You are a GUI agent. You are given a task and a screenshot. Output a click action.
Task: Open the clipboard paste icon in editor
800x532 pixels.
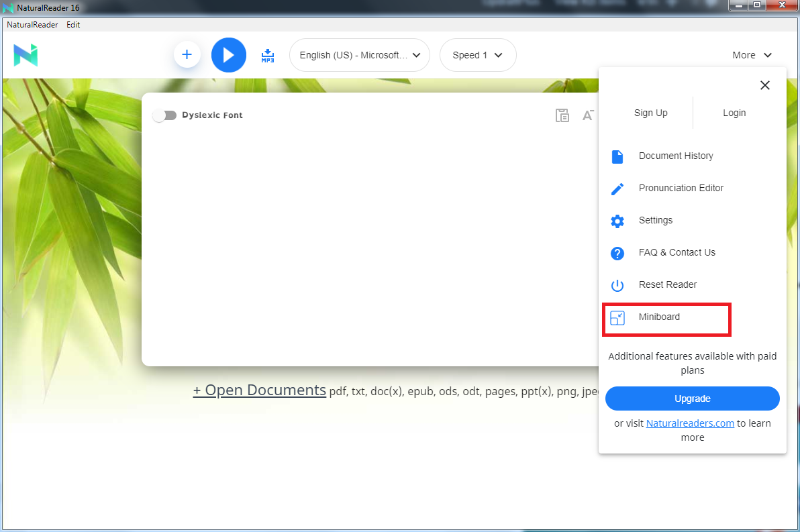pyautogui.click(x=562, y=115)
